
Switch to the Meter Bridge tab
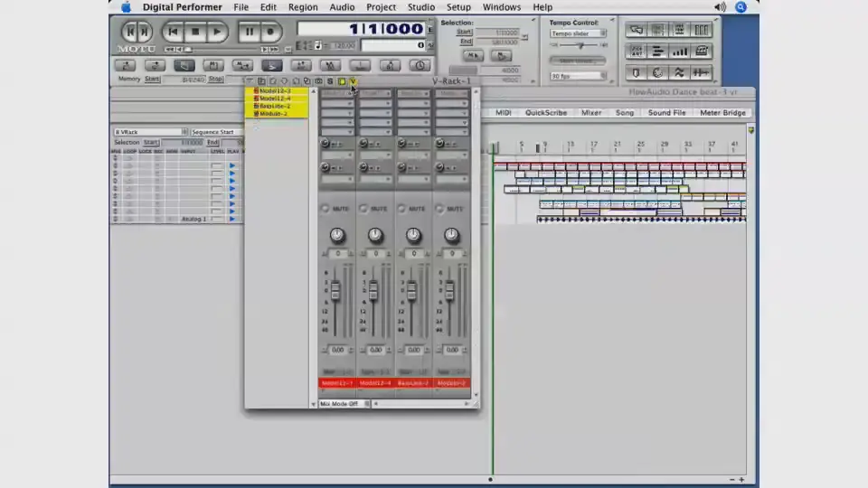[722, 113]
